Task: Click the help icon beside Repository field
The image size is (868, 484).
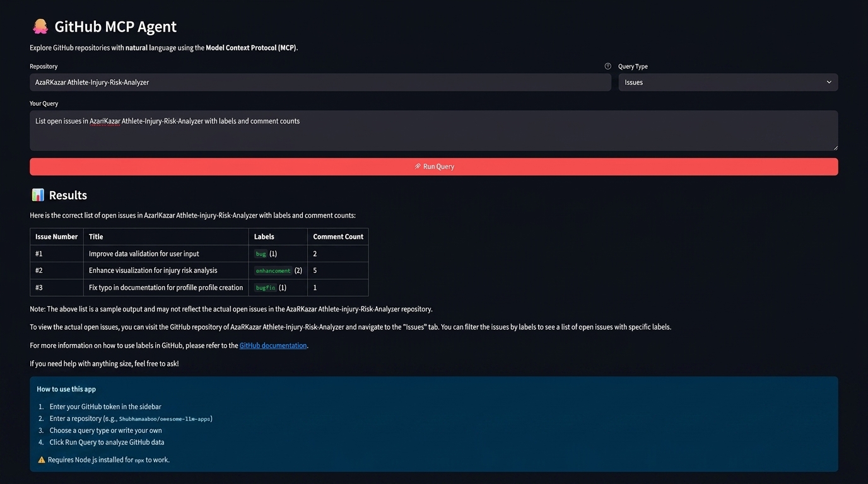Action: tap(607, 66)
